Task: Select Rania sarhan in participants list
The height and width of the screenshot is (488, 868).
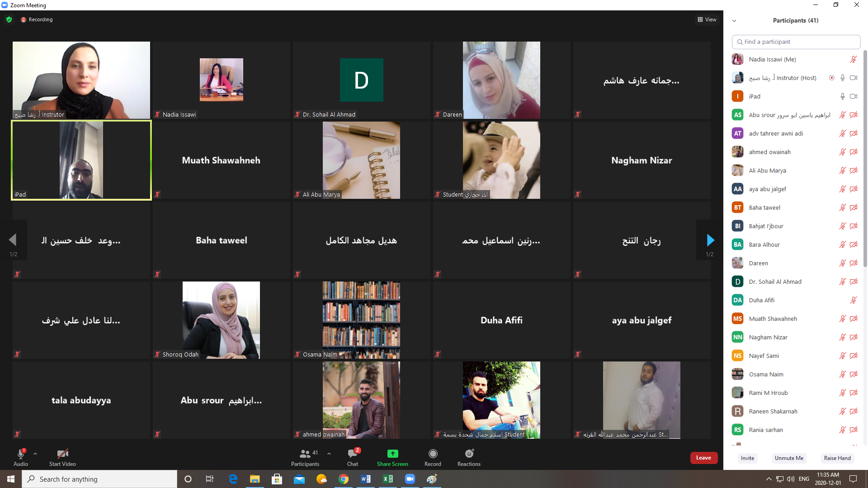Action: point(796,430)
